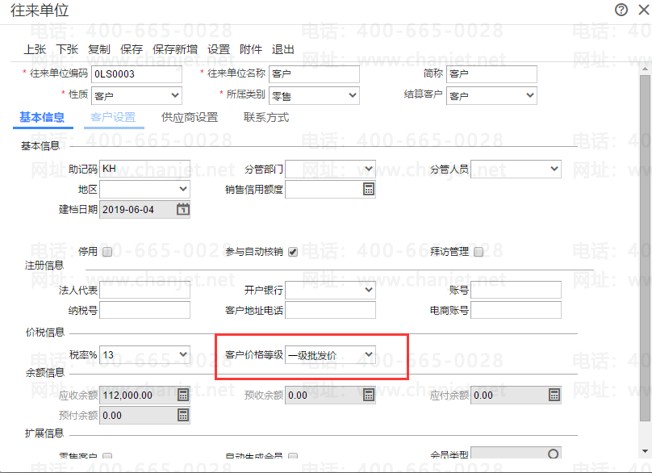
Task: Click the 助记码 input field
Action: (x=144, y=169)
